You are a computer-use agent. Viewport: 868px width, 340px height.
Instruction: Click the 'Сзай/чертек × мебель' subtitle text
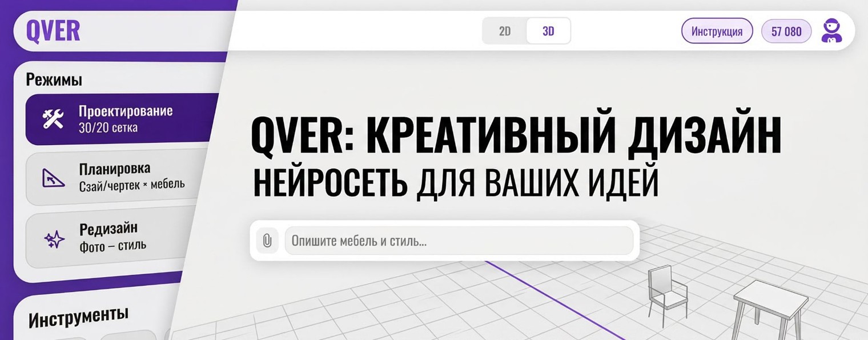click(x=132, y=185)
